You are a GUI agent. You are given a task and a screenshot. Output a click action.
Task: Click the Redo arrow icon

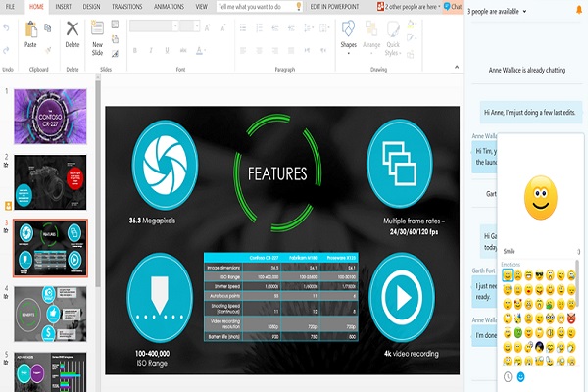(x=6, y=50)
